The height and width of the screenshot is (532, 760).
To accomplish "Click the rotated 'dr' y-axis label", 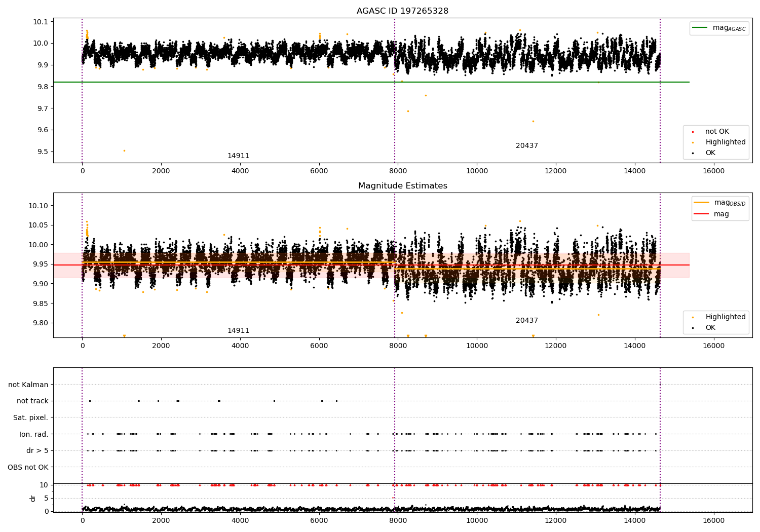I will pos(33,498).
